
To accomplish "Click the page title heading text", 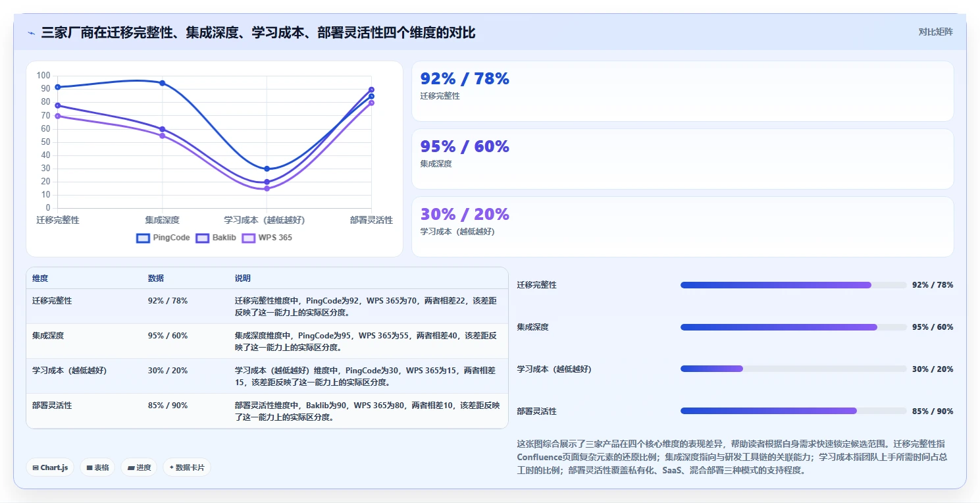I will coord(258,33).
